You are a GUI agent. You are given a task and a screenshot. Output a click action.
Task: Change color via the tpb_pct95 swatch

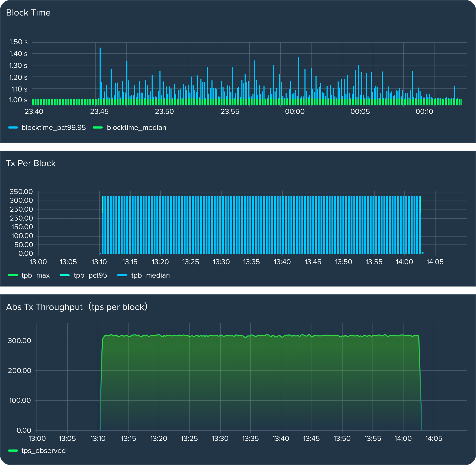65,275
